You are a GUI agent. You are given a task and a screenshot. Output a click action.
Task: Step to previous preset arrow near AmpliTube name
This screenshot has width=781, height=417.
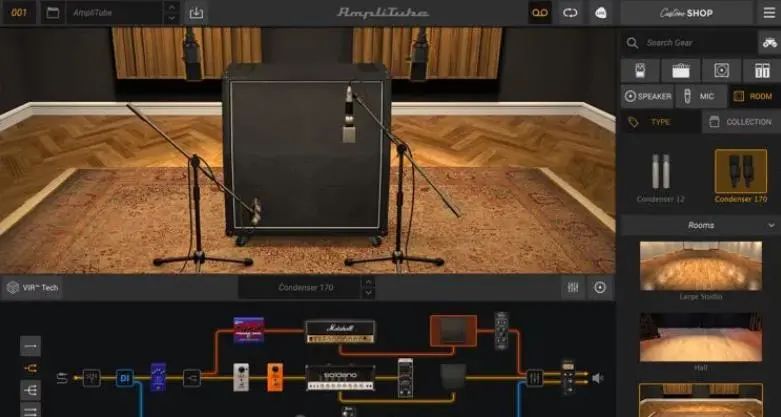[172, 7]
